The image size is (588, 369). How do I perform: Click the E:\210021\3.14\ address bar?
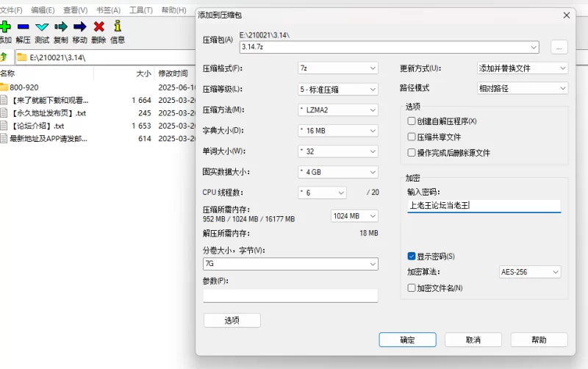105,57
